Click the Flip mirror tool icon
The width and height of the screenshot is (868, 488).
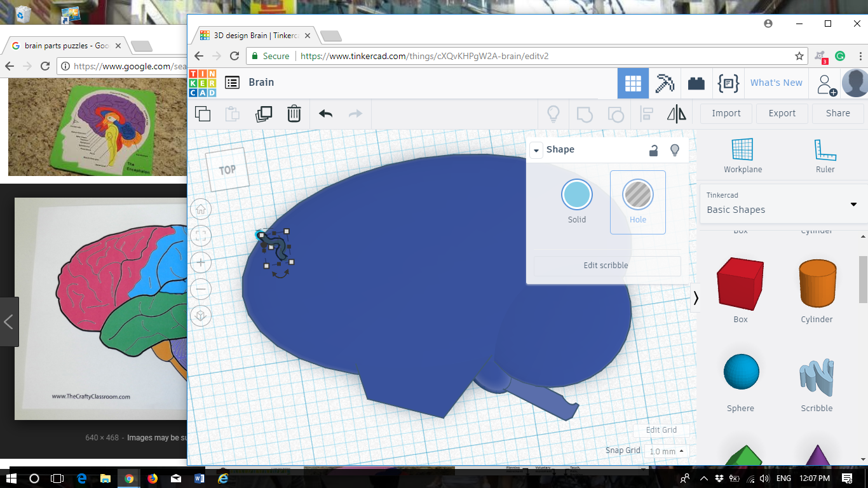tap(677, 114)
